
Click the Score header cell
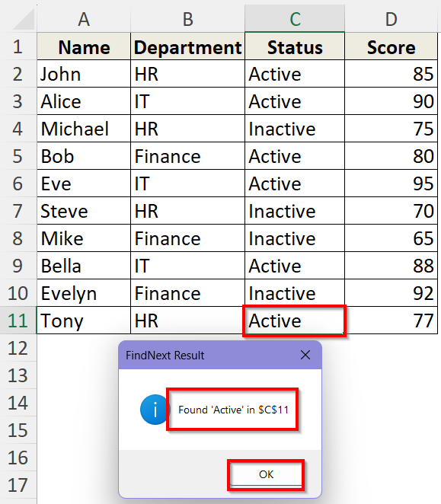391,46
